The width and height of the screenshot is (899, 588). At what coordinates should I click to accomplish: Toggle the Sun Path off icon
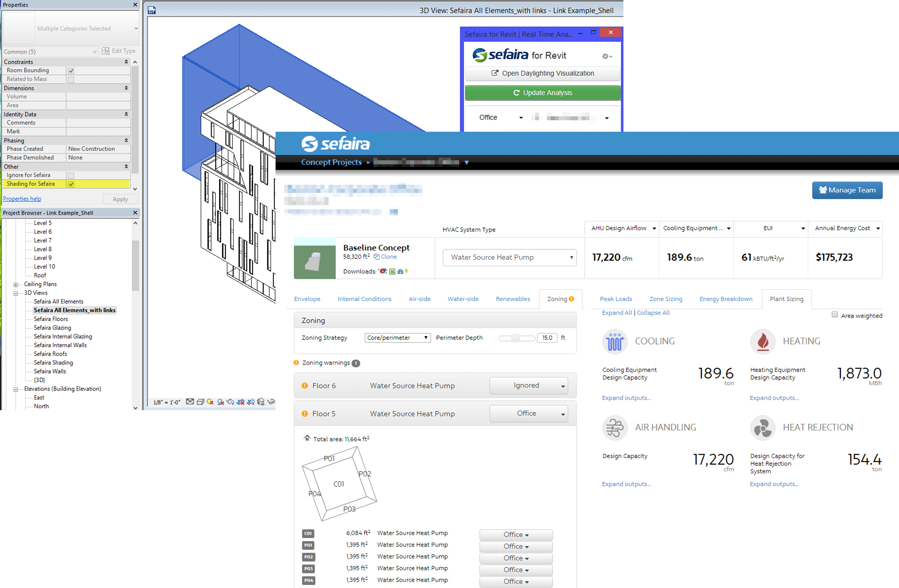tap(210, 402)
